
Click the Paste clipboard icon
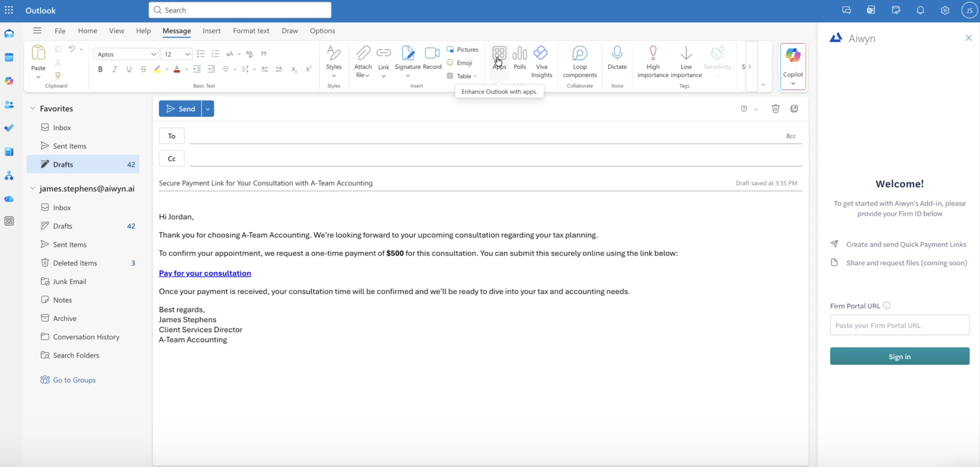[x=38, y=53]
